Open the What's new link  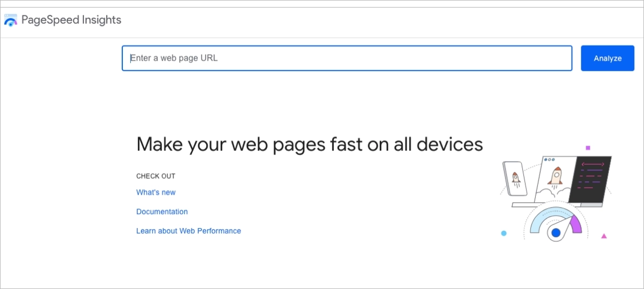coord(156,192)
